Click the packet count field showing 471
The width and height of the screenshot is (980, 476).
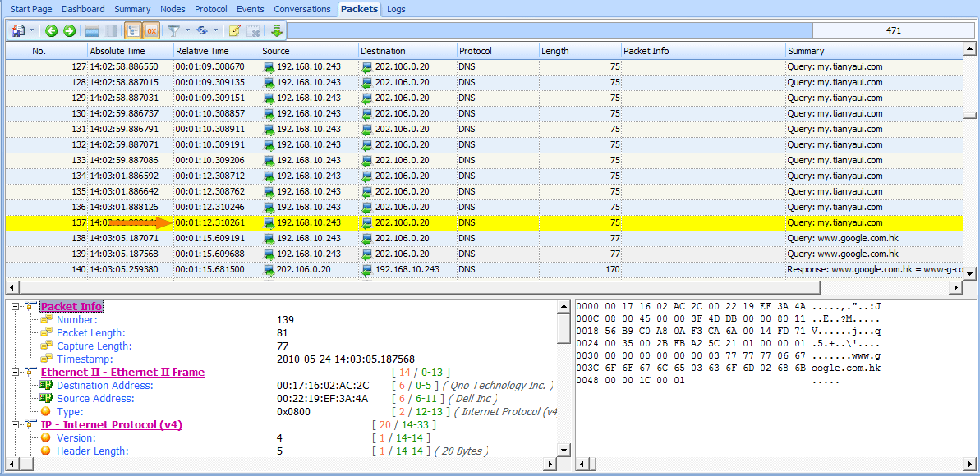(x=894, y=30)
